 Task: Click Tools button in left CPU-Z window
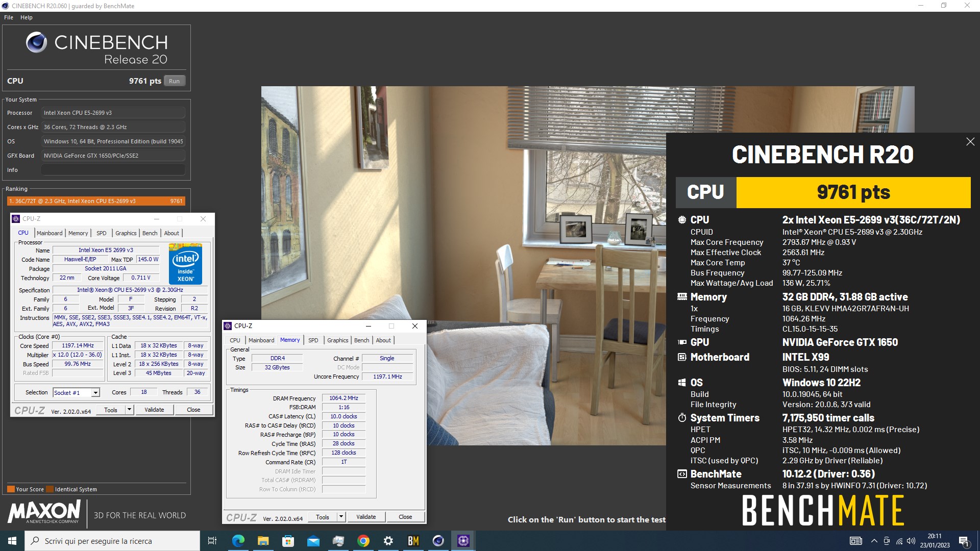click(x=111, y=410)
